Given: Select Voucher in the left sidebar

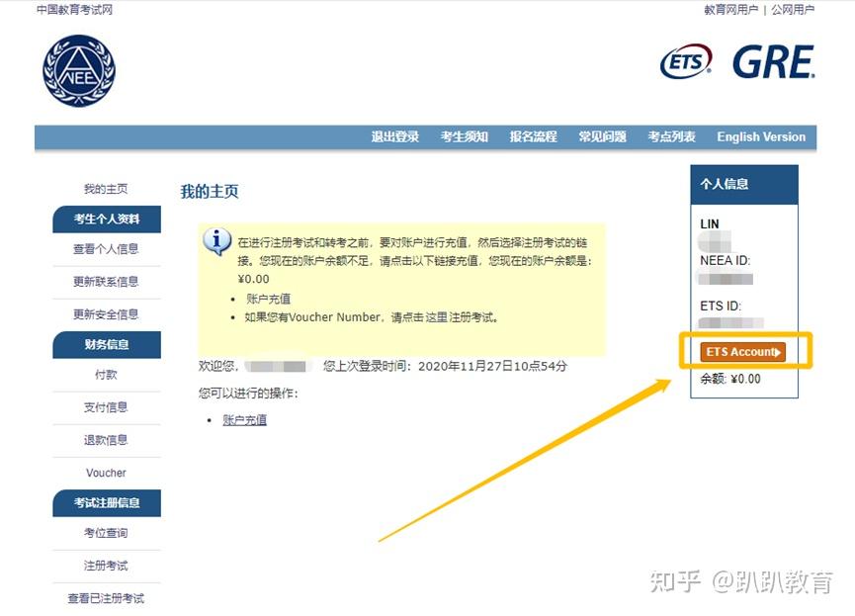Looking at the screenshot, I should [x=106, y=473].
